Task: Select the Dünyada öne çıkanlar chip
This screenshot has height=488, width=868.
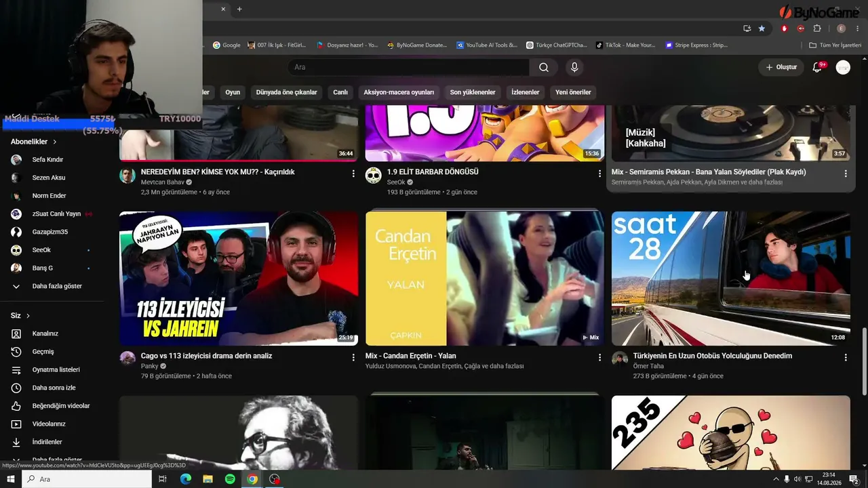Action: 287,92
